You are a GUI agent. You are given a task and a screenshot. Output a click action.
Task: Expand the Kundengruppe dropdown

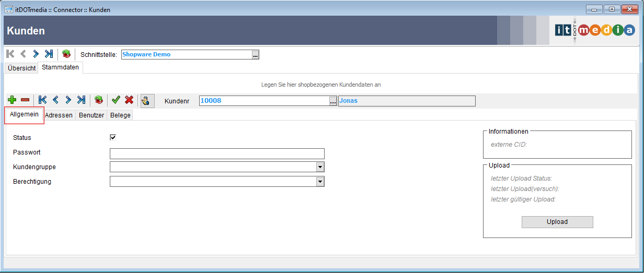[x=320, y=167]
